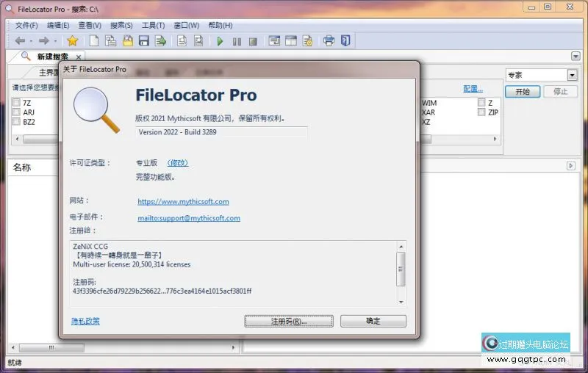This screenshot has width=588, height=373.
Task: Click the 确定 button in About dialog
Action: pos(373,321)
